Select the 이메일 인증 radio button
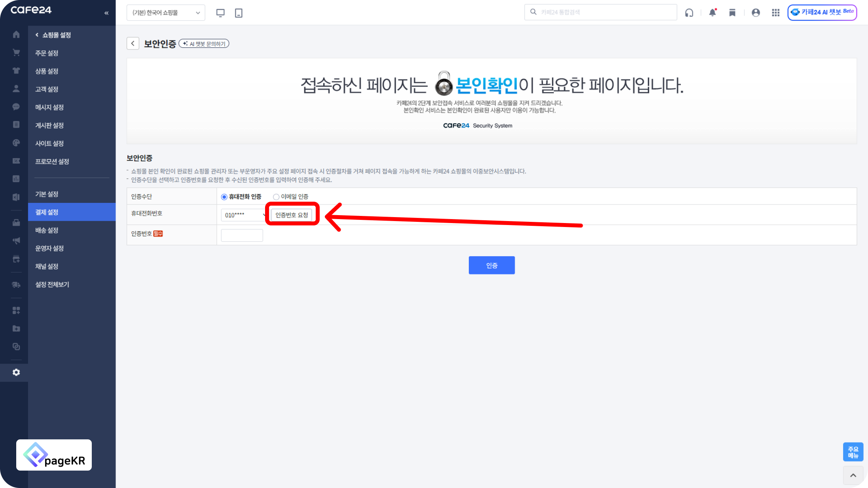Image resolution: width=868 pixels, height=488 pixels. point(276,197)
